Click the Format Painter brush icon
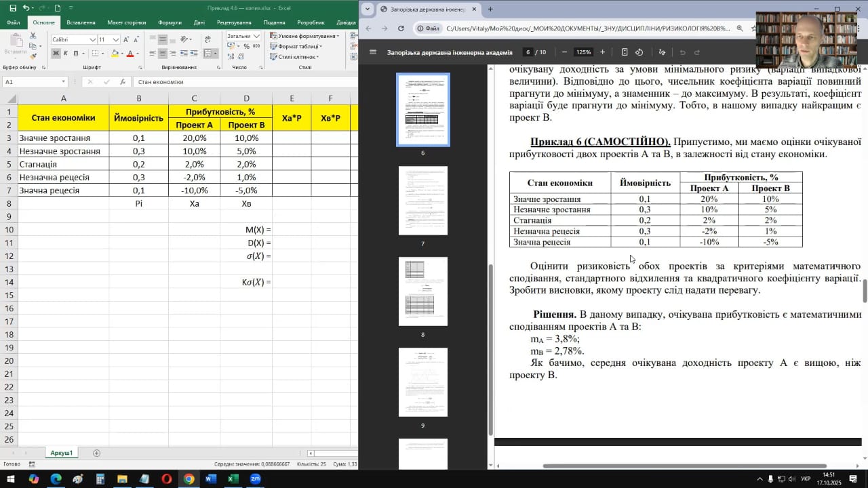The image size is (868, 488). 33,57
